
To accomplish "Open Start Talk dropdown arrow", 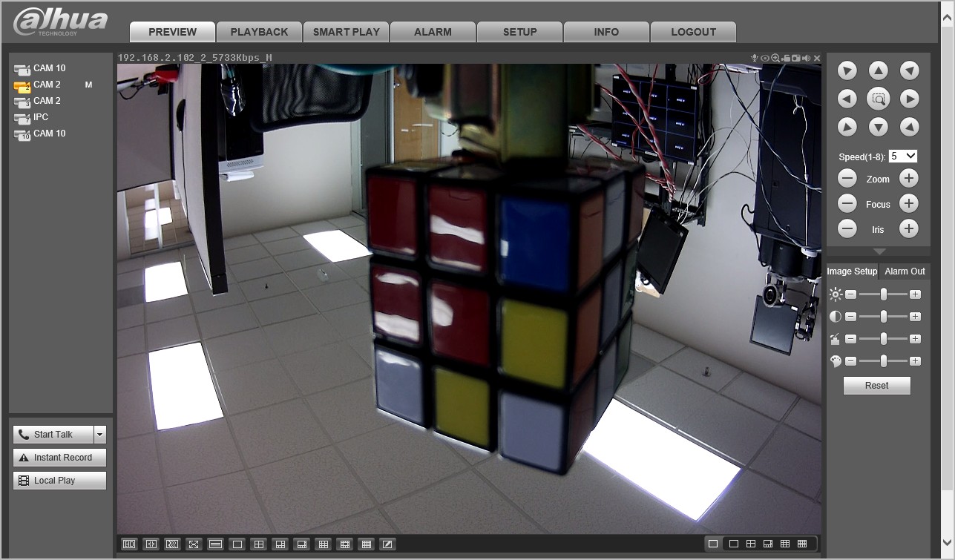I will [100, 435].
